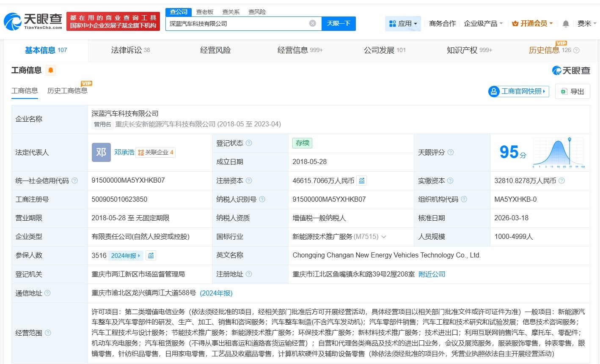Open the 开通会员 membership dropdown

532,24
